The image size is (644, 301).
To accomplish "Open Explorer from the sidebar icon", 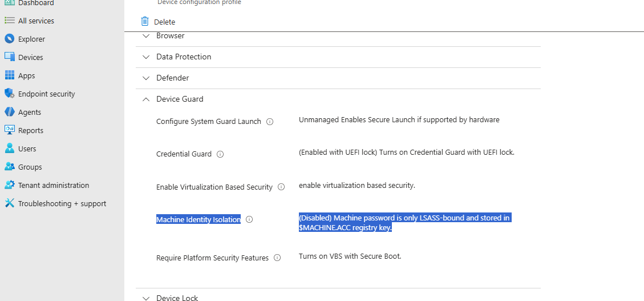I will 10,39.
